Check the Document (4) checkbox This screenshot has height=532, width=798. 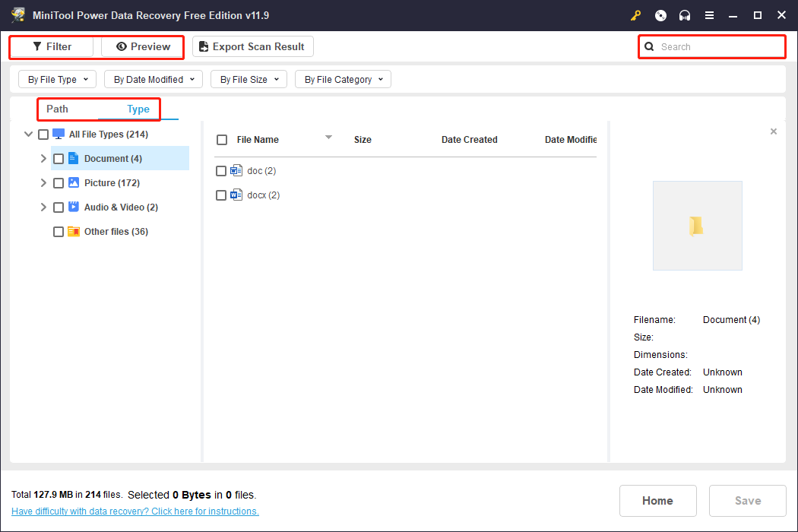(59, 159)
